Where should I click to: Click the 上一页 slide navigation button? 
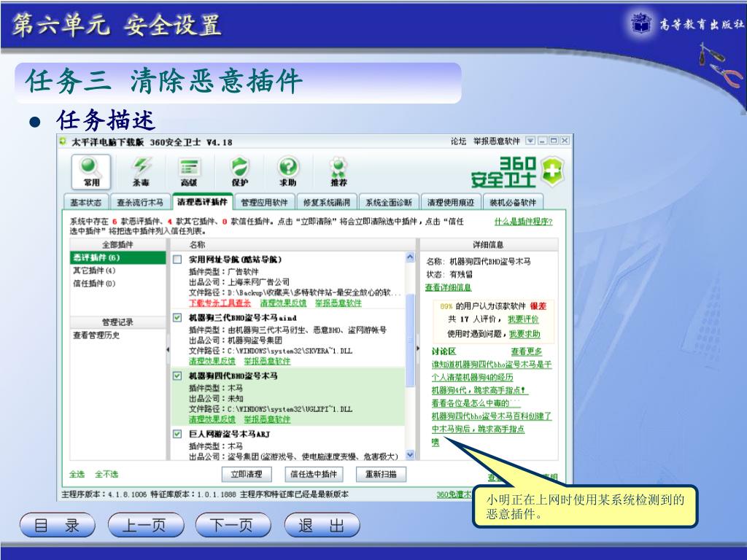click(x=145, y=526)
